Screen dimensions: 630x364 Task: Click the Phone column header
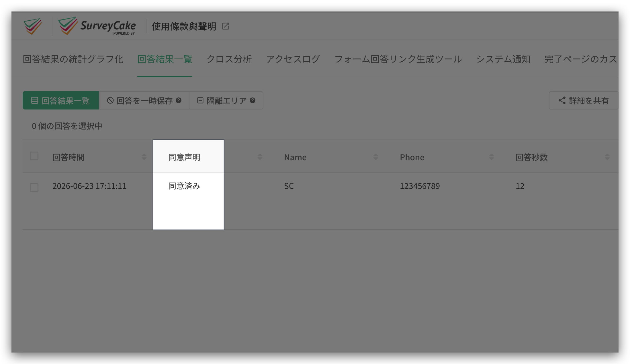(412, 157)
